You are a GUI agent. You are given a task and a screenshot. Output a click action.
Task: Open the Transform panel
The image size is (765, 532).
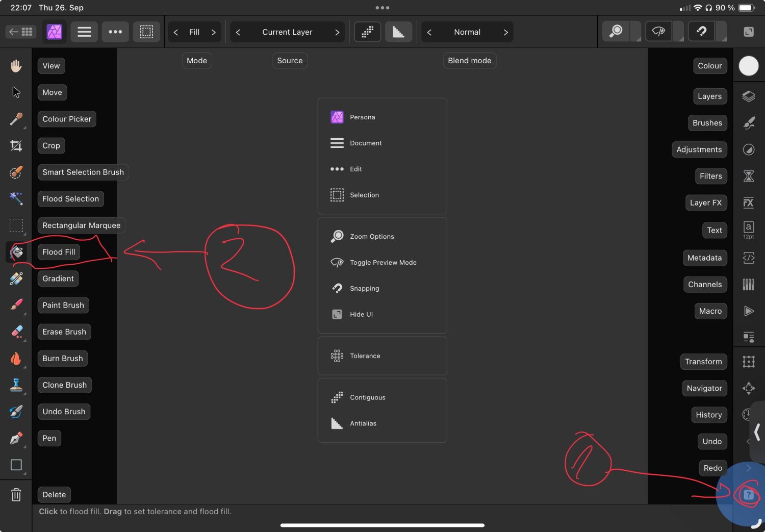point(703,362)
